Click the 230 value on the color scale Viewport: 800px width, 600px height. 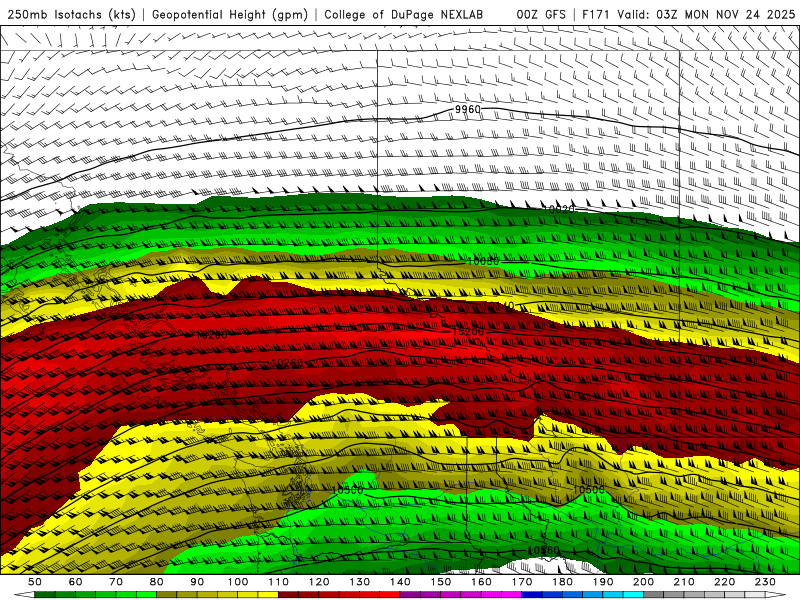coord(765,582)
